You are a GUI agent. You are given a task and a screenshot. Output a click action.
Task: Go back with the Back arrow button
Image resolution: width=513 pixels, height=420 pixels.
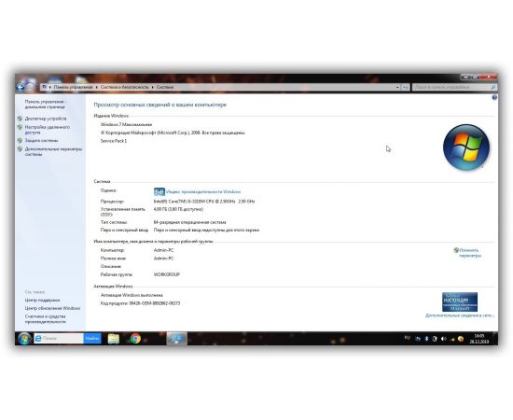tap(21, 87)
